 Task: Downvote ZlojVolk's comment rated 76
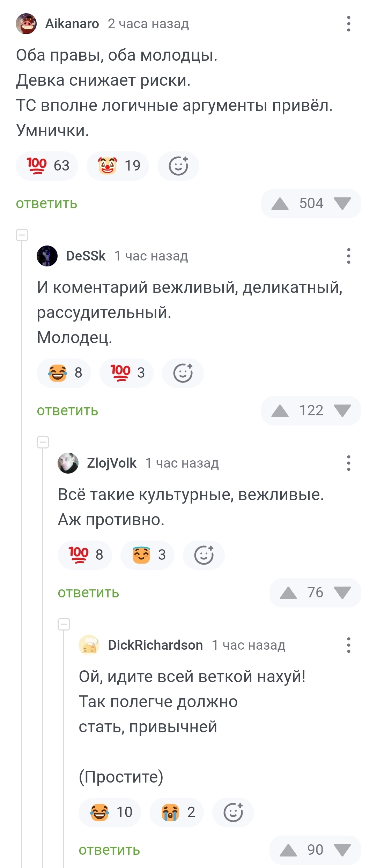(342, 593)
